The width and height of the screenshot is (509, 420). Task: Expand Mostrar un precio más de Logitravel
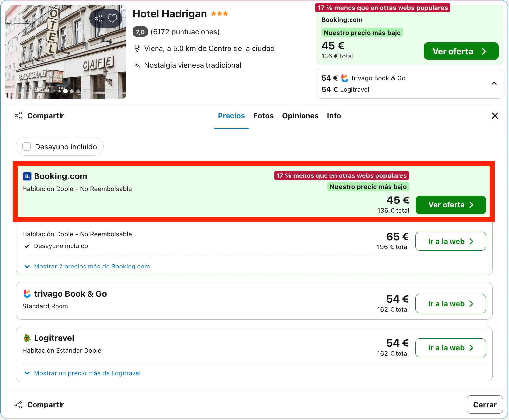(83, 373)
